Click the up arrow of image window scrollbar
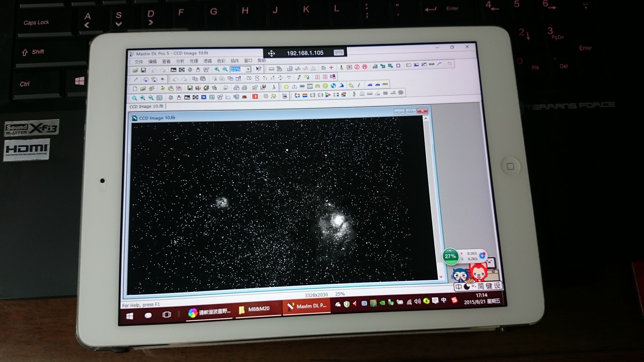This screenshot has height=362, width=644. coord(426,118)
